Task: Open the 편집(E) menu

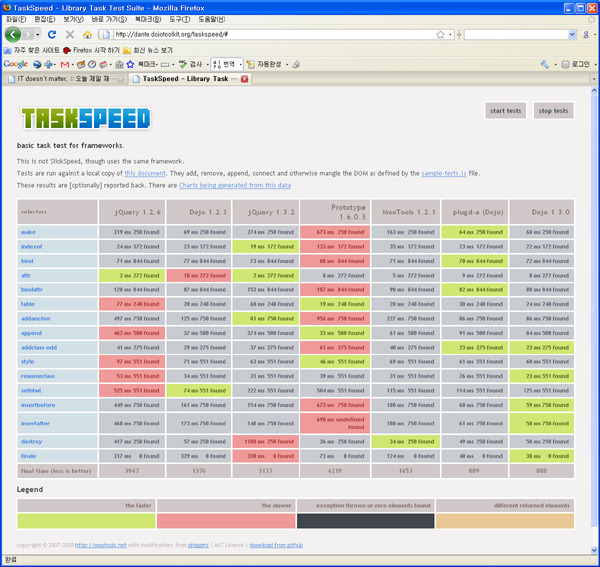Action: point(45,19)
